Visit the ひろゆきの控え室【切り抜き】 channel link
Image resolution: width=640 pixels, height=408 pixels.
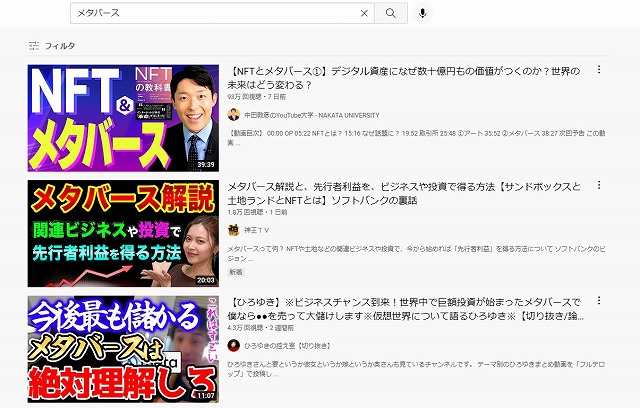tap(288, 346)
